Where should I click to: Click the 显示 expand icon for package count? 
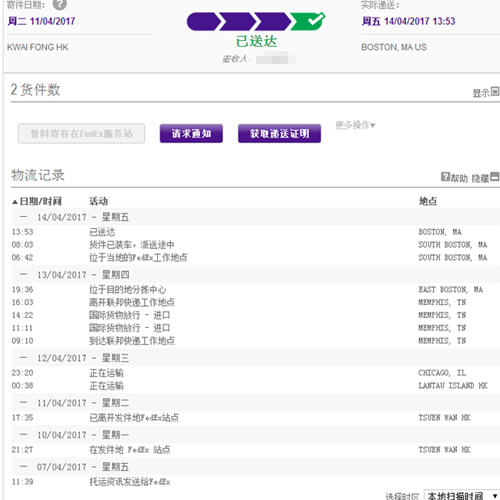(x=495, y=91)
